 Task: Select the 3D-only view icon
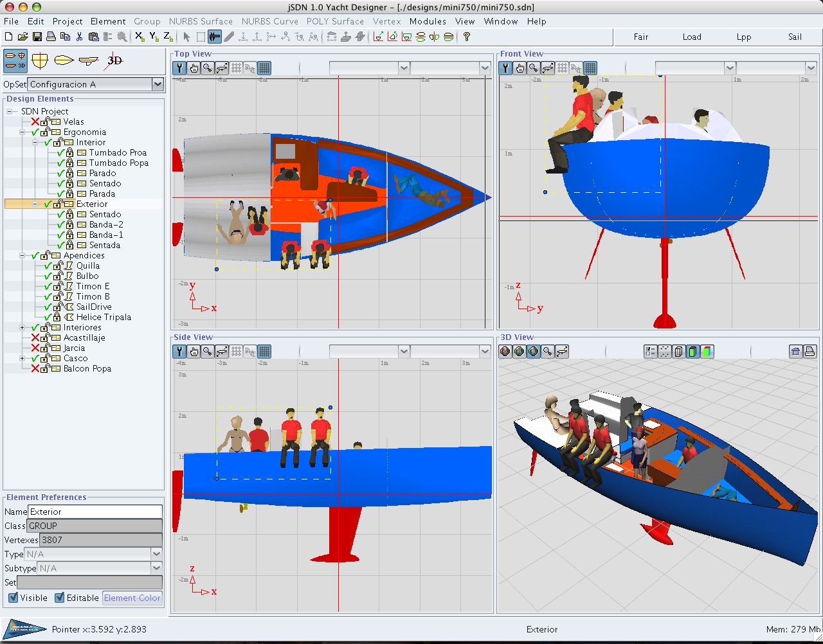pyautogui.click(x=114, y=60)
